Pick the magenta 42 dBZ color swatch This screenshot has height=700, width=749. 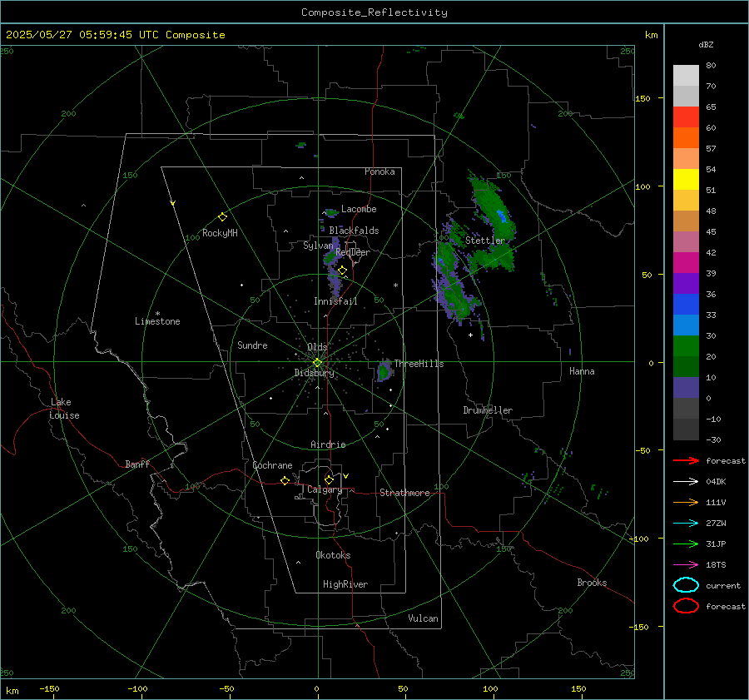point(686,262)
